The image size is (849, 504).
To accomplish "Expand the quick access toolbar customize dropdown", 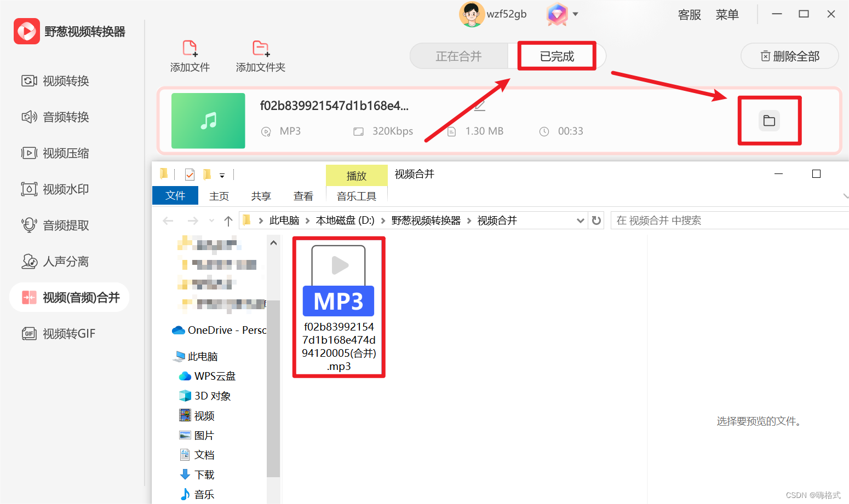I will tap(223, 174).
